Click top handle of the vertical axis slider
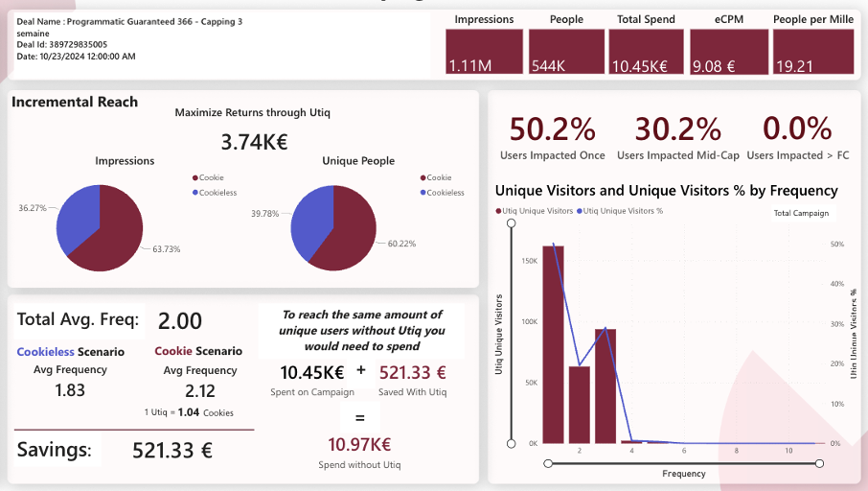 click(512, 222)
